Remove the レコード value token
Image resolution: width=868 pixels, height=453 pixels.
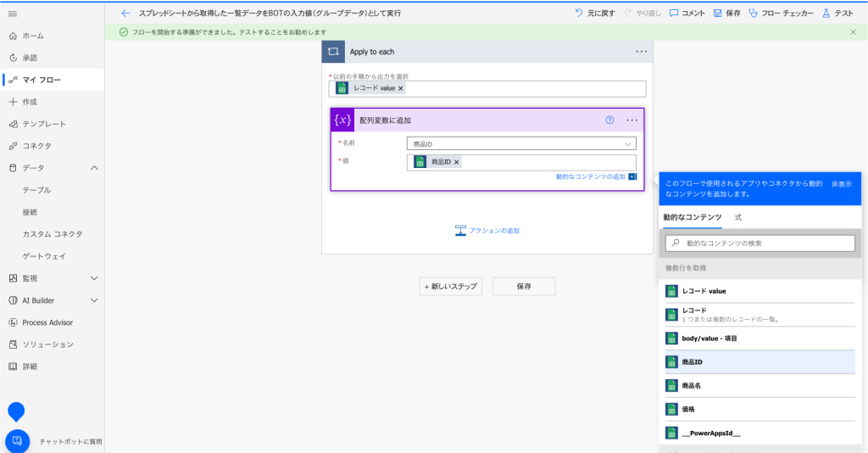point(401,88)
